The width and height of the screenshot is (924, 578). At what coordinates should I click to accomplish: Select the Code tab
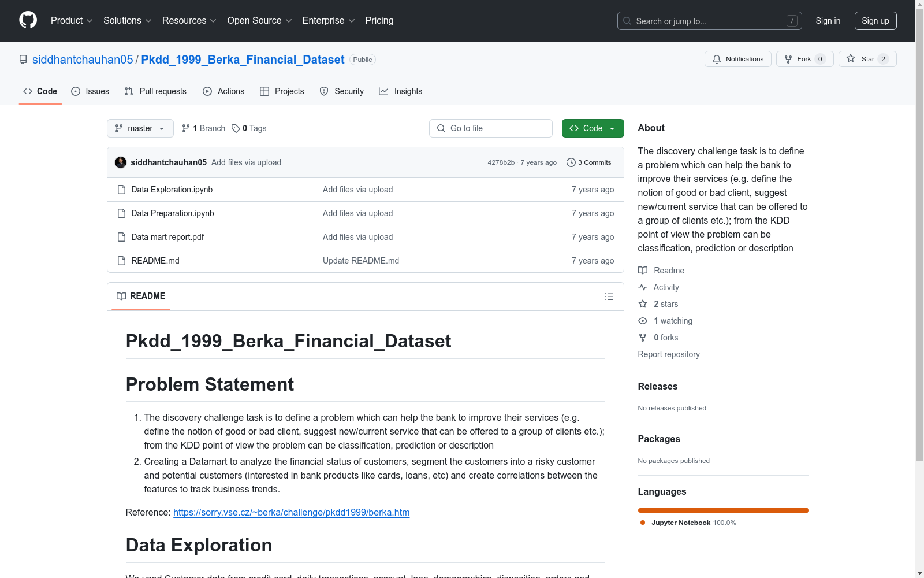click(x=40, y=91)
